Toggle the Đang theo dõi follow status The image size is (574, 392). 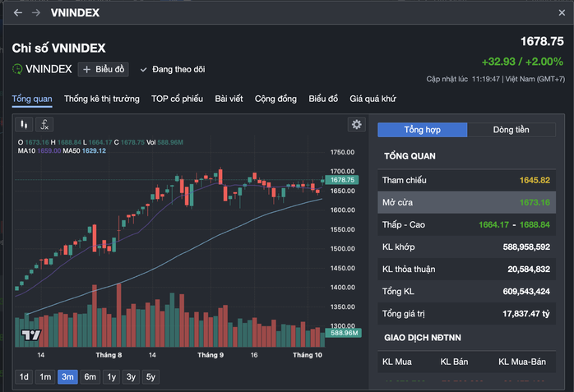click(x=172, y=70)
